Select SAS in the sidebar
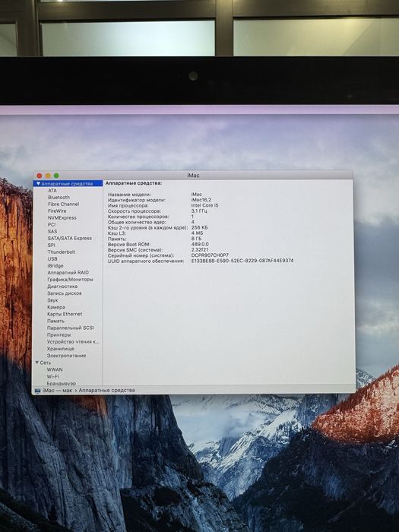399x532 pixels. coord(52,231)
